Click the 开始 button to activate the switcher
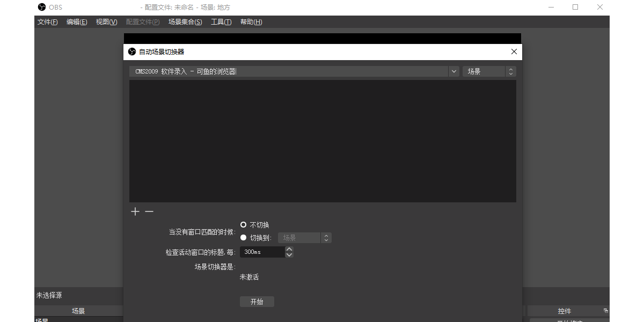The image size is (644, 322). point(257,301)
